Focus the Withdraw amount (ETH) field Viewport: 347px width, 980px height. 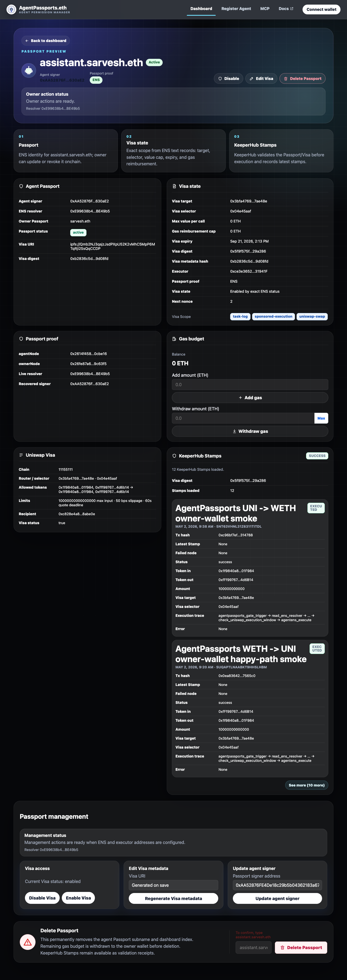243,418
